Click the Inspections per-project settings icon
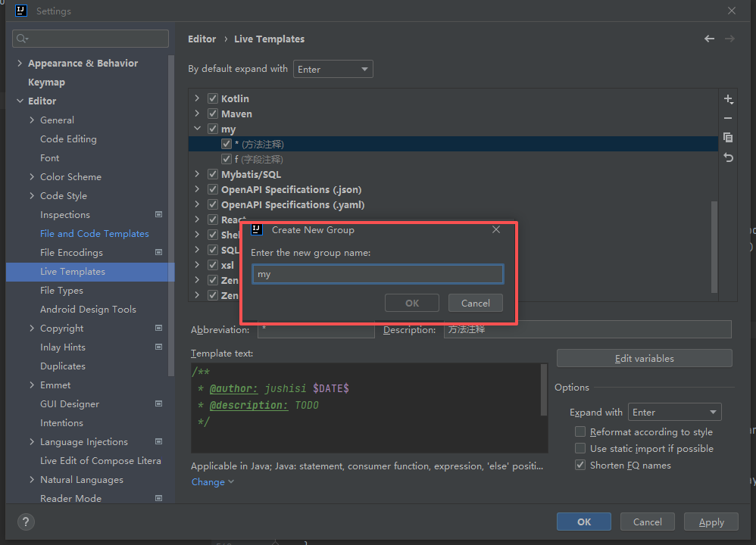Viewport: 756px width, 545px height. pyautogui.click(x=158, y=214)
